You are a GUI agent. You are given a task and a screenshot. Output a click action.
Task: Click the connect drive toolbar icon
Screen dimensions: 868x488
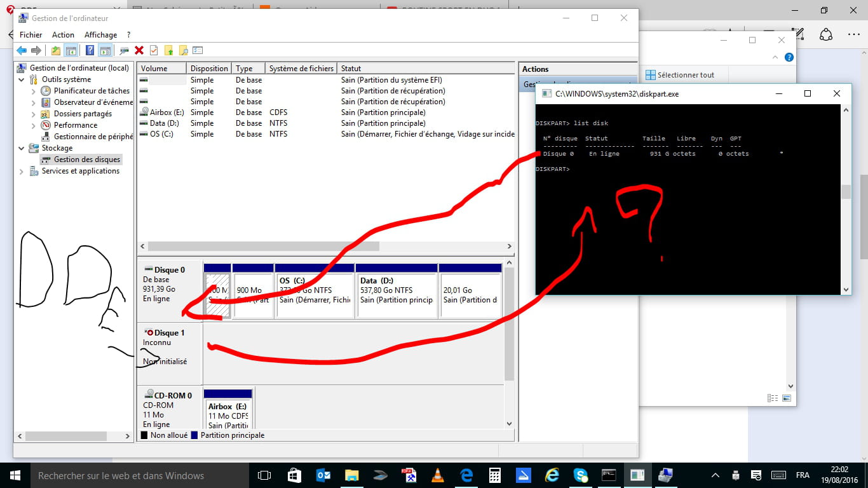click(124, 51)
